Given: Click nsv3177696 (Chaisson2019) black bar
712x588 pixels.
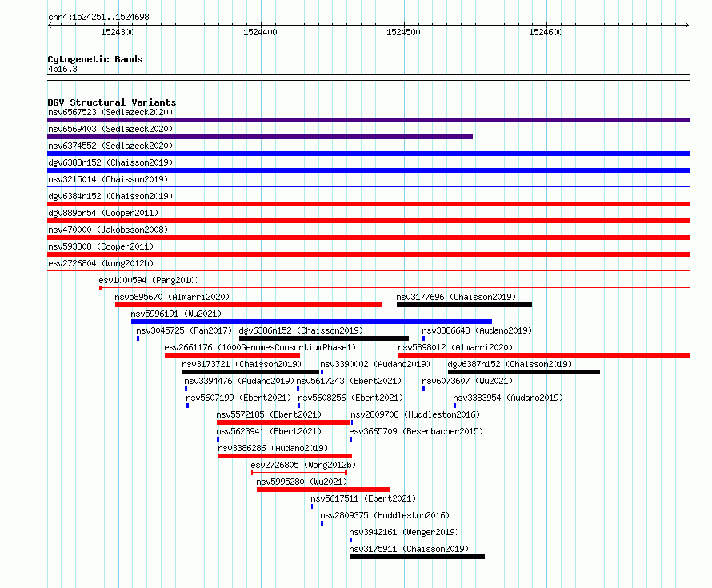Looking at the screenshot, I should click(464, 305).
